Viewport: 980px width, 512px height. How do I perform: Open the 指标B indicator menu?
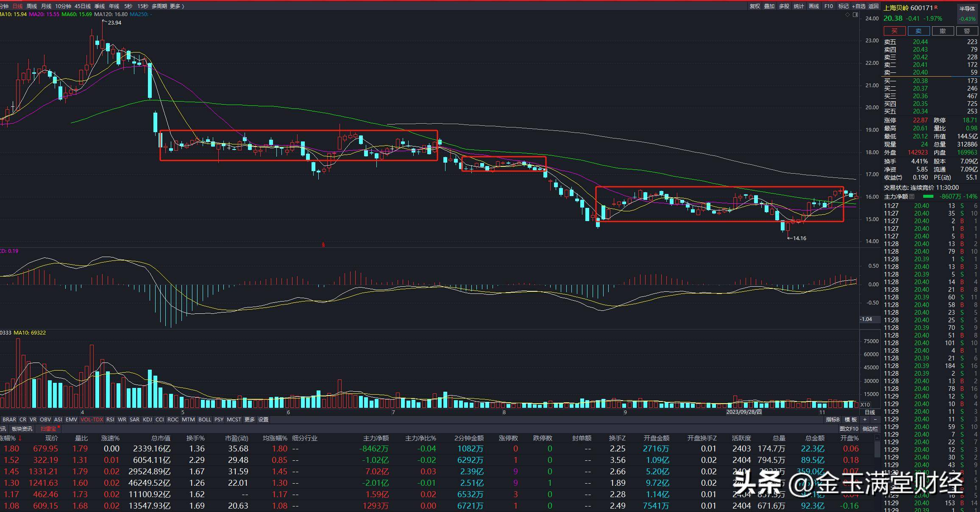[x=833, y=420]
